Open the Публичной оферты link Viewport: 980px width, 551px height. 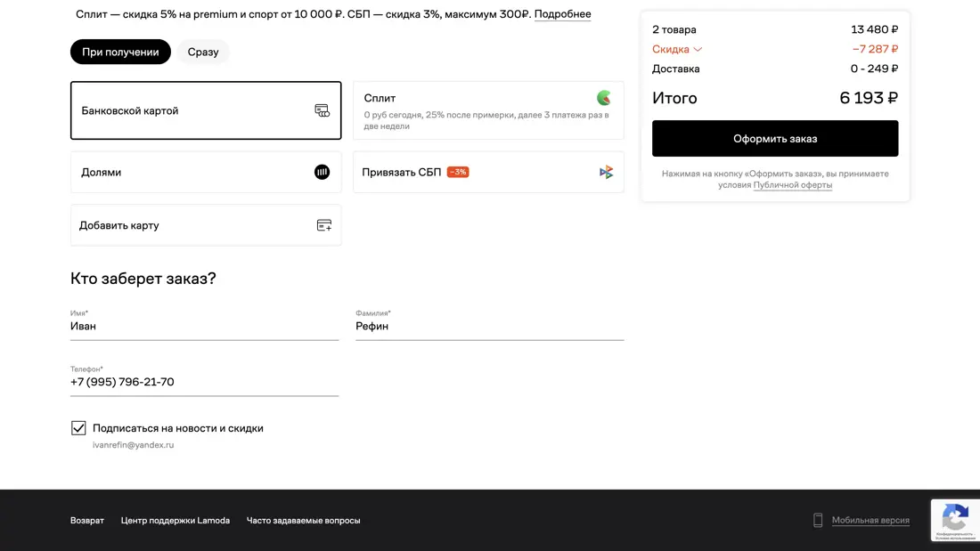pyautogui.click(x=792, y=185)
